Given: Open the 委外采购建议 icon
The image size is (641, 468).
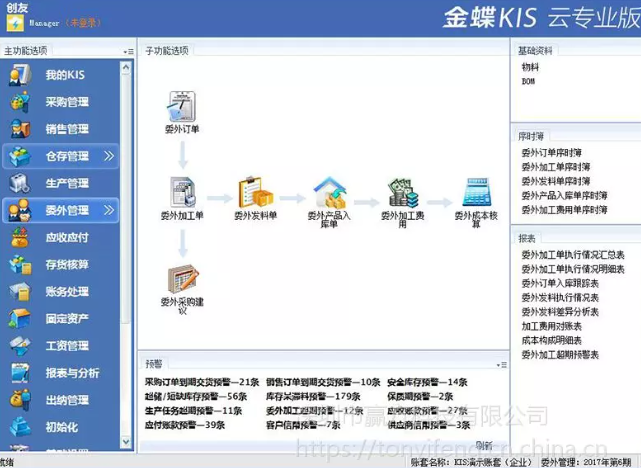Looking at the screenshot, I should pyautogui.click(x=183, y=279).
